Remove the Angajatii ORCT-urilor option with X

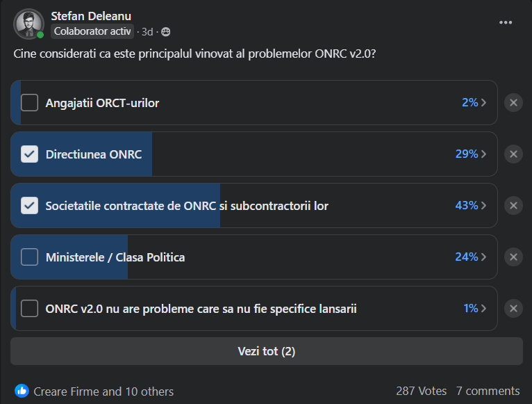(x=513, y=103)
